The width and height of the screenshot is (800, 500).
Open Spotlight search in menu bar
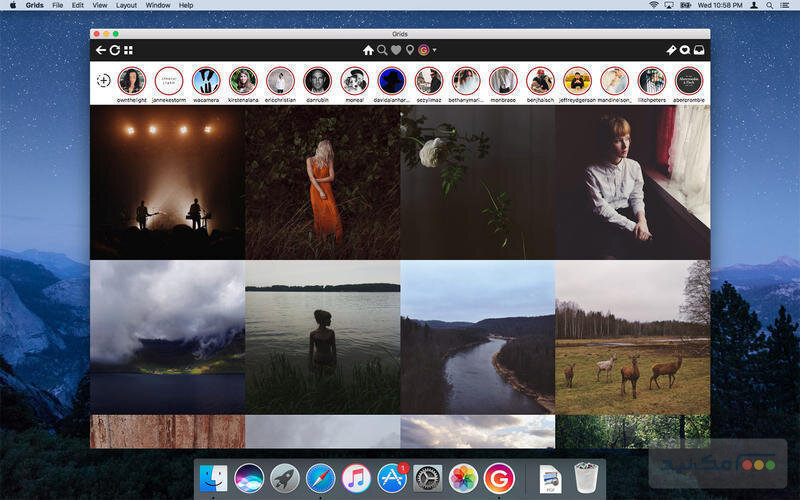click(769, 5)
